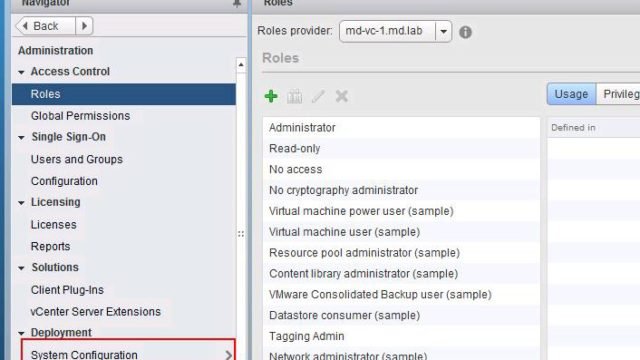Select Virtual machine power user (sample)
640x360 pixels.
tap(401, 211)
